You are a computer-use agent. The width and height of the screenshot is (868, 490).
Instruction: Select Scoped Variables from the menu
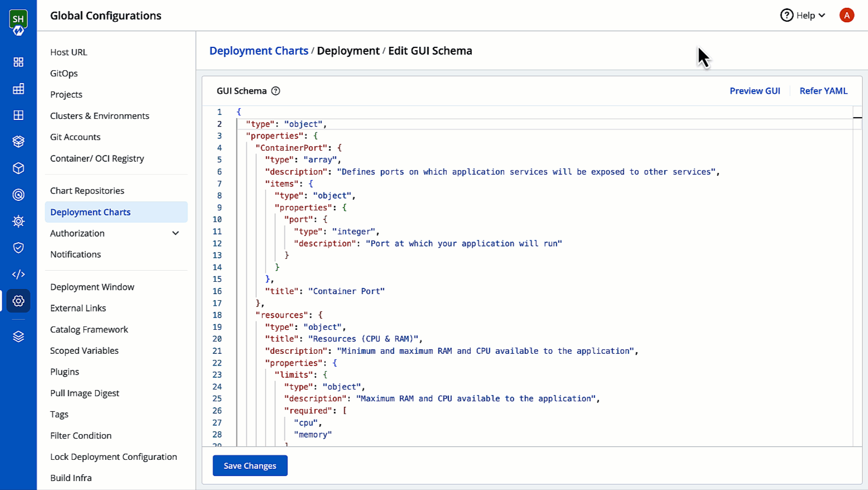(84, 350)
